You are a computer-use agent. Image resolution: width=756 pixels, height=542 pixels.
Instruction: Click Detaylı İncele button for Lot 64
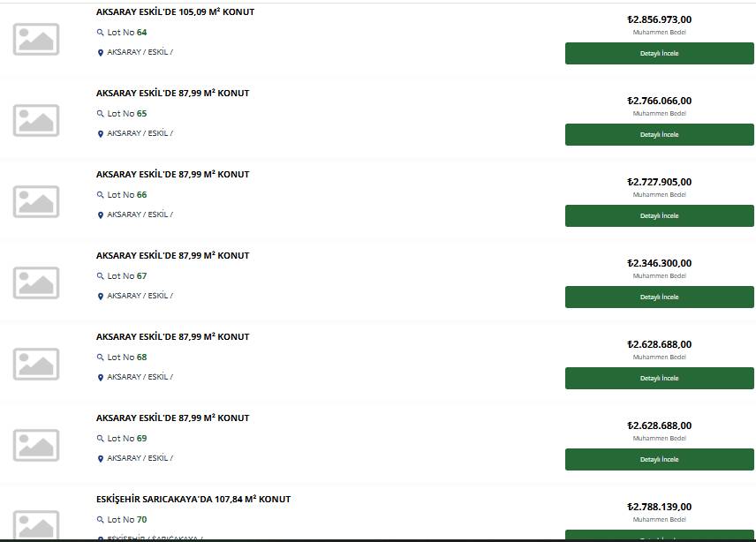tap(659, 54)
